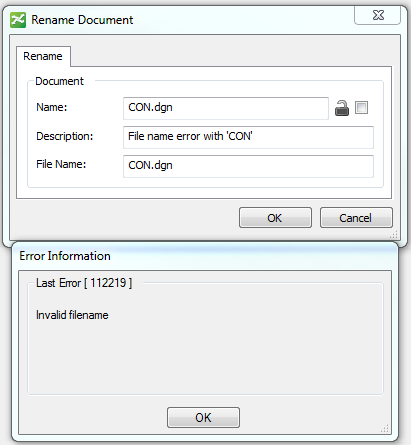Click the Description text field
Viewport: 411px width, 445px height.
click(x=248, y=137)
